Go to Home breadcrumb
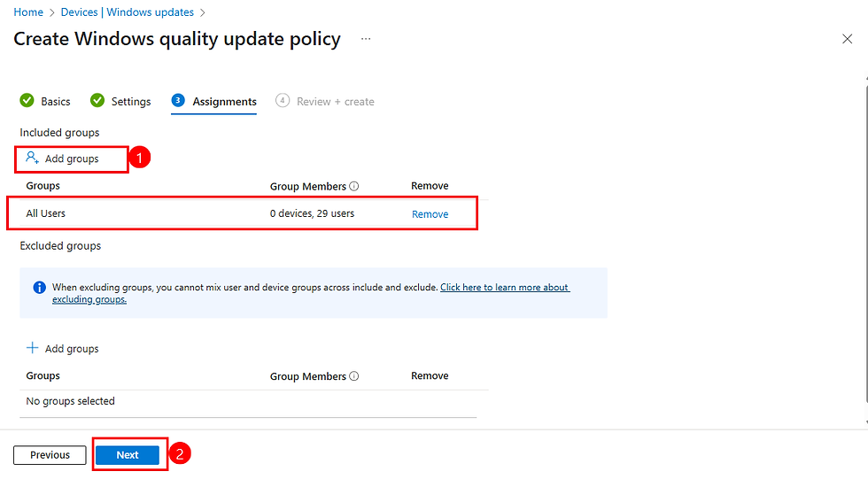This screenshot has height=479, width=868. click(x=28, y=12)
